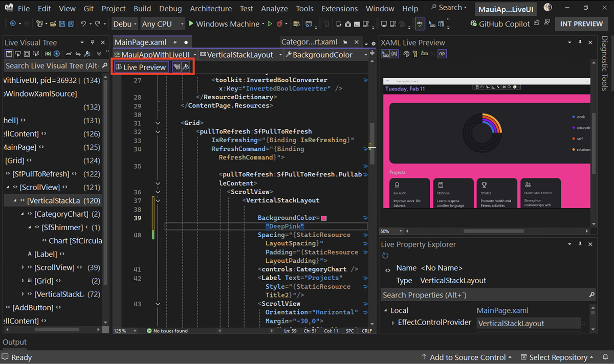Click the Navigate Backward icon

(x=13, y=24)
